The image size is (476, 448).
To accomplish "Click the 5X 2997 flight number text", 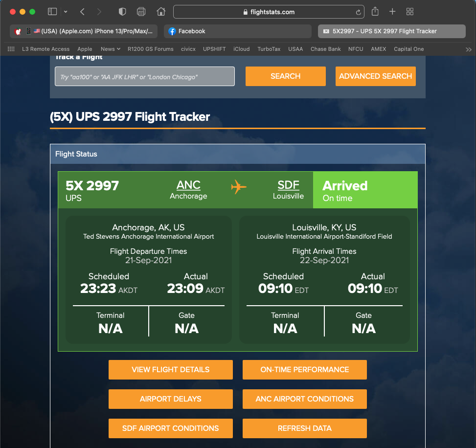I will coord(92,186).
